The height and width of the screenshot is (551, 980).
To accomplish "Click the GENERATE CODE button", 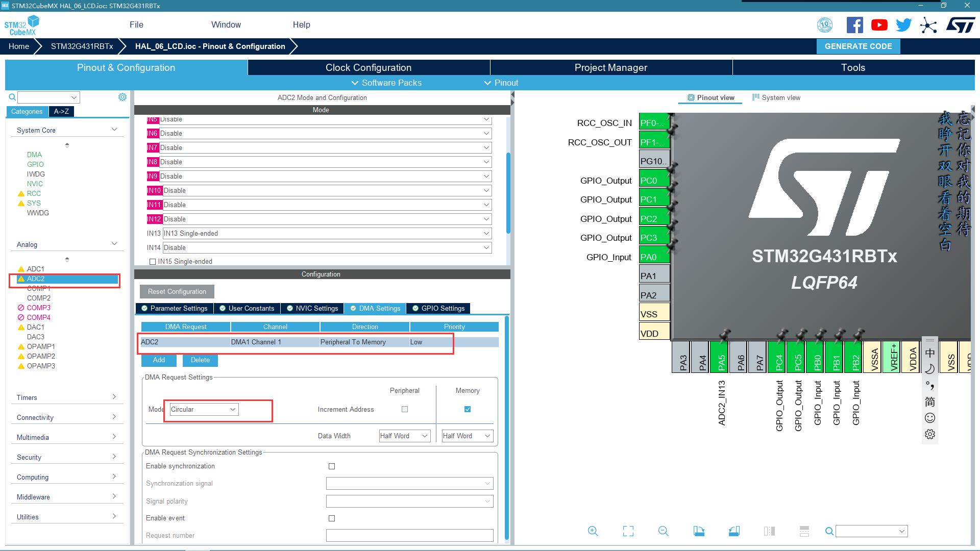I will click(858, 46).
